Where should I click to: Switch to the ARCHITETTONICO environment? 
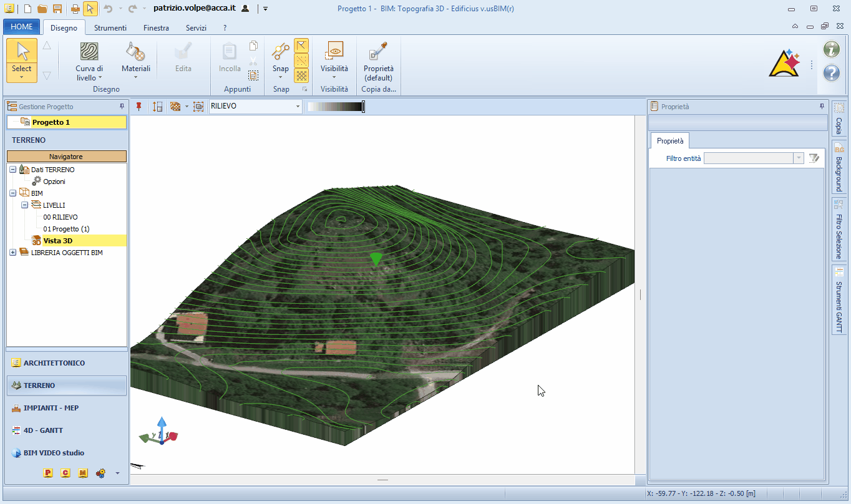coord(54,363)
